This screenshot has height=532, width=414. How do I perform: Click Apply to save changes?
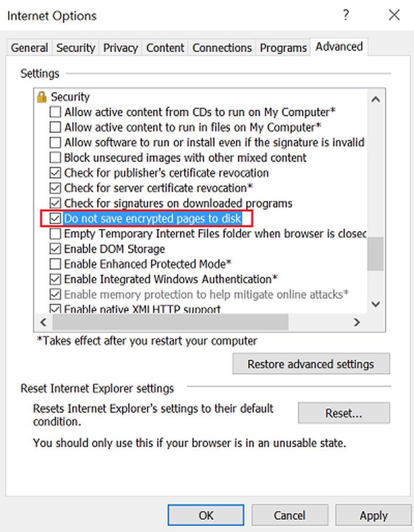pos(374,516)
